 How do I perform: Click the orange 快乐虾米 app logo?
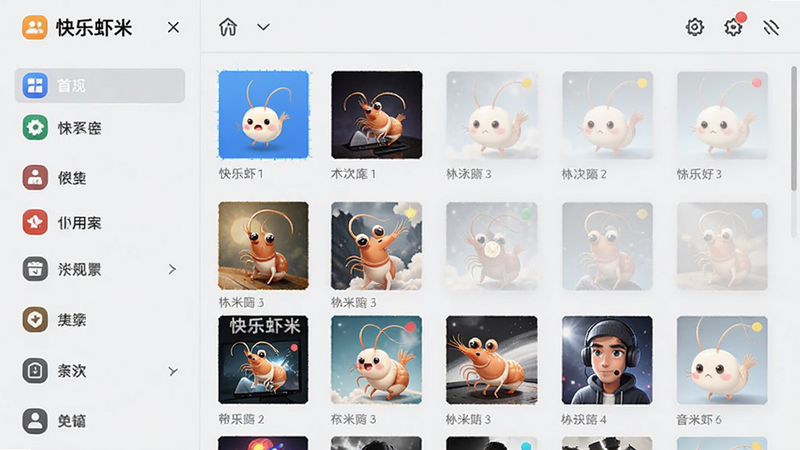pyautogui.click(x=35, y=27)
